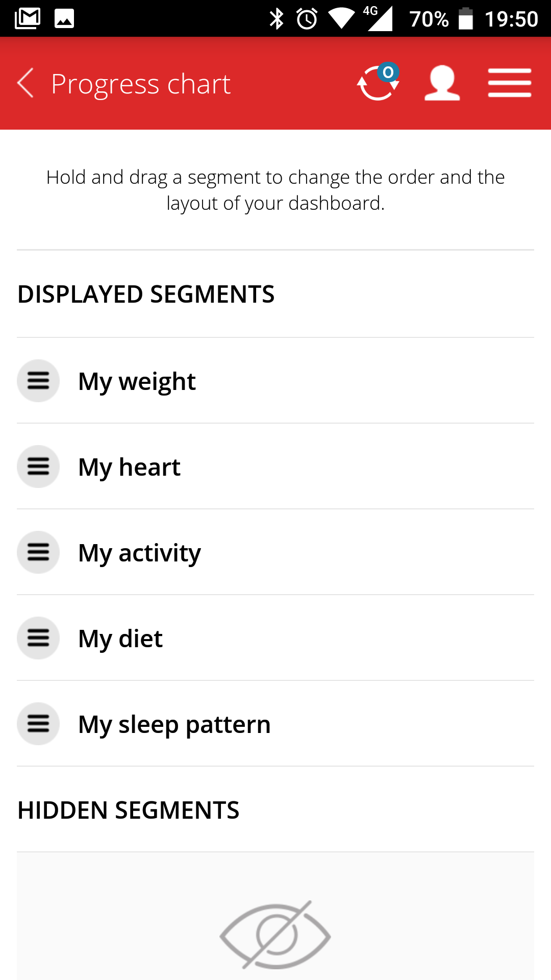Tap the Displayed Segments heading
The image size is (551, 980).
tap(146, 295)
